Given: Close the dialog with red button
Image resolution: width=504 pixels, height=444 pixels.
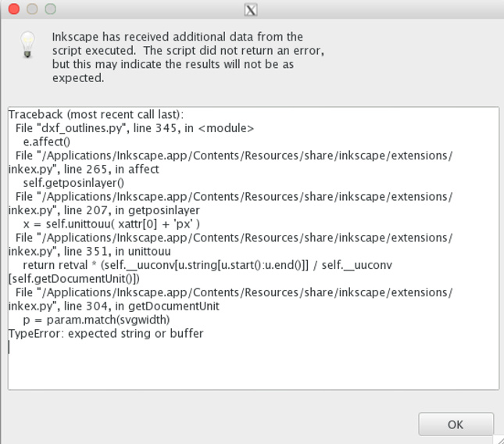Looking at the screenshot, I should (x=14, y=9).
